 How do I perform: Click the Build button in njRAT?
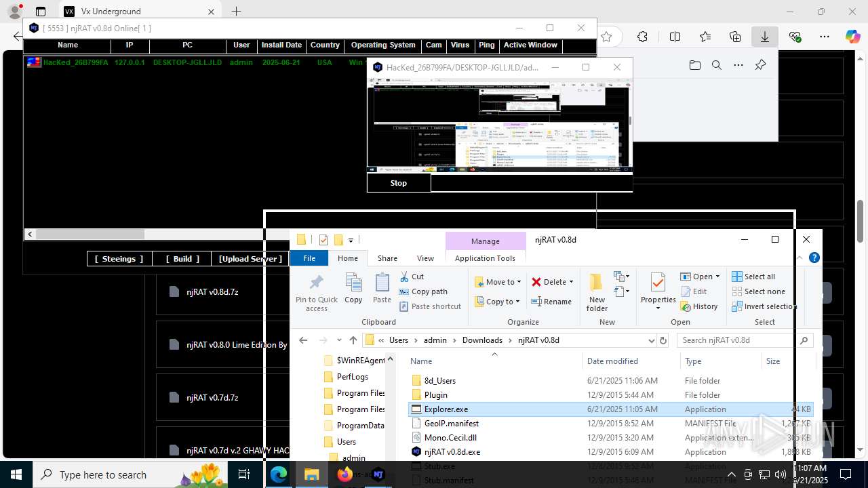(183, 259)
